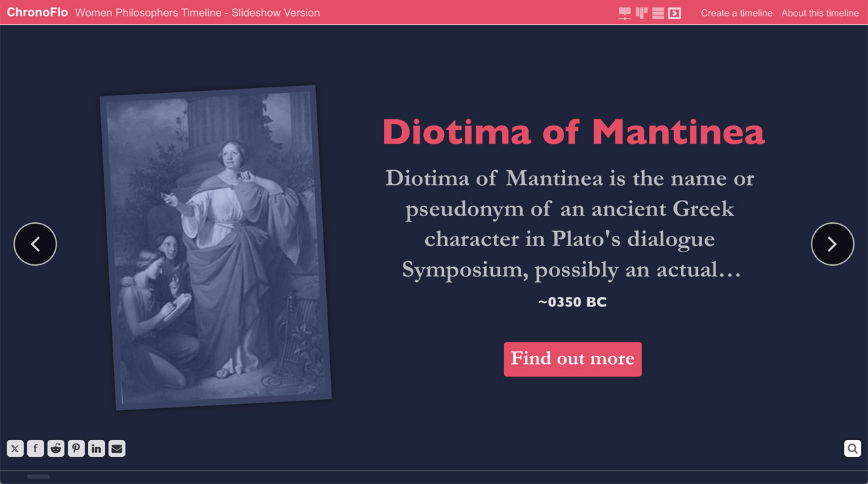Share timeline on Reddit

click(x=56, y=449)
